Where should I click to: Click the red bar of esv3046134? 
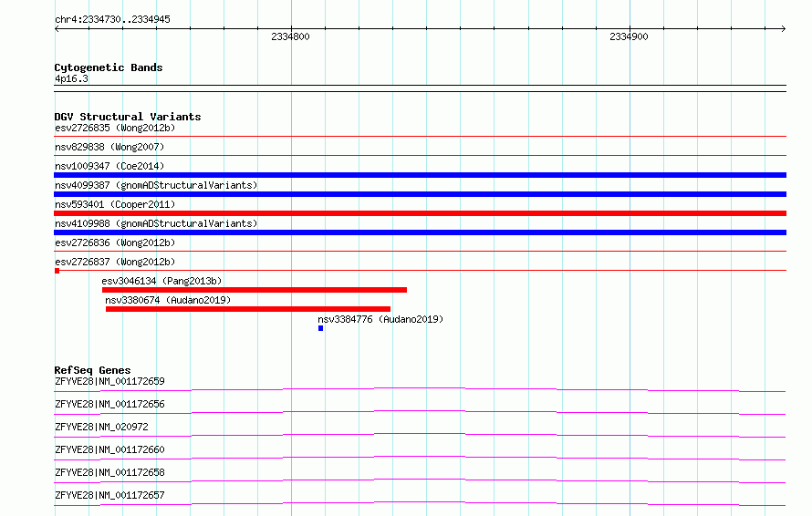coord(255,290)
